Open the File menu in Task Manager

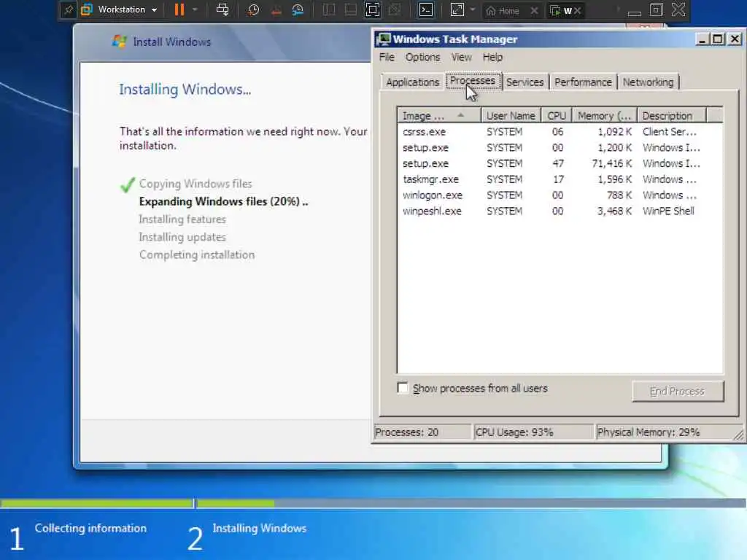coord(387,57)
